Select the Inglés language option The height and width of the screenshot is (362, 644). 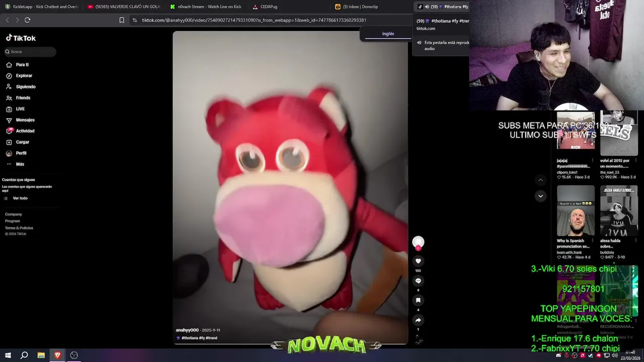click(x=388, y=34)
